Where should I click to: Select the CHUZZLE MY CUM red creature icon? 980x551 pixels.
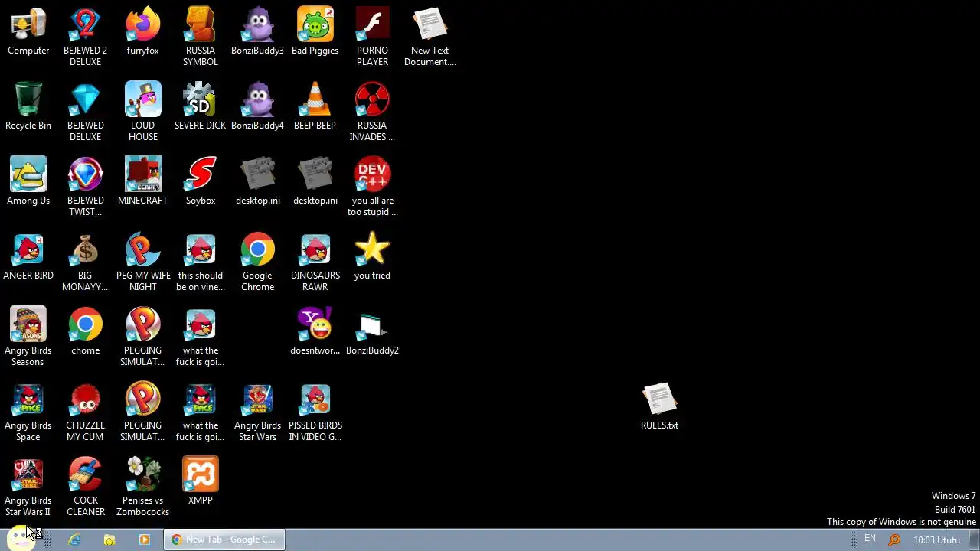click(85, 400)
